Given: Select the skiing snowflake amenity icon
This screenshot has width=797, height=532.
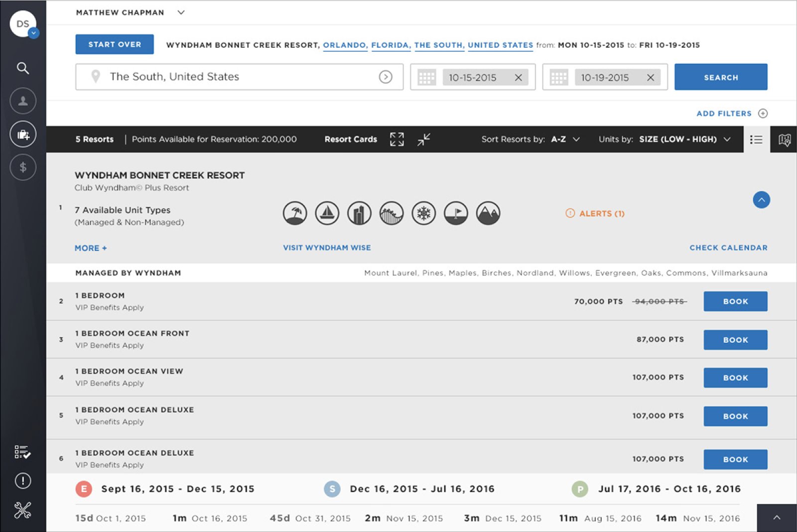Looking at the screenshot, I should point(423,213).
